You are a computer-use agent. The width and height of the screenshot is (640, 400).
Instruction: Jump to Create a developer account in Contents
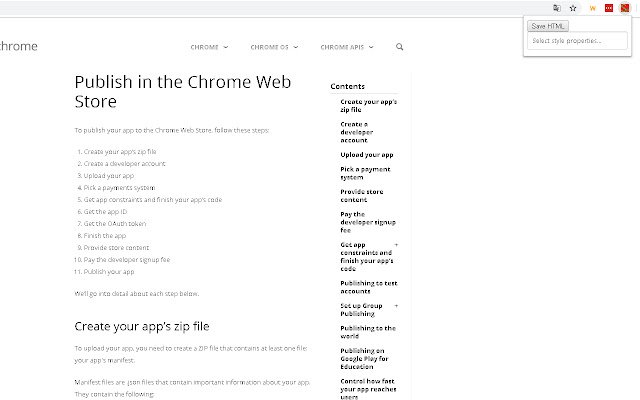coord(357,132)
